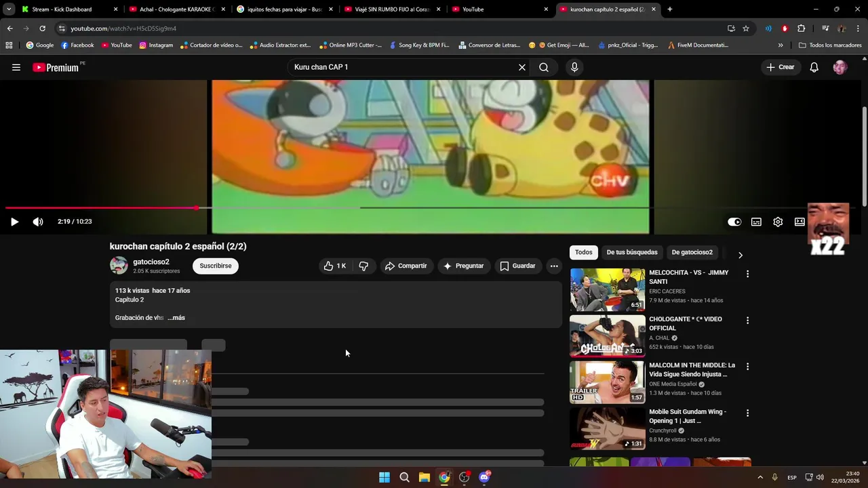Image resolution: width=868 pixels, height=488 pixels.
Task: Open CHOLOGANTE video official thumbnail
Action: click(607, 336)
